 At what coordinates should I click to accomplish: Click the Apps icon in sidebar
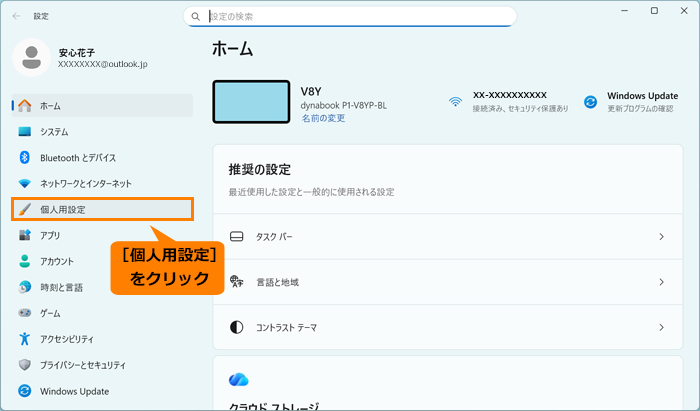[25, 235]
